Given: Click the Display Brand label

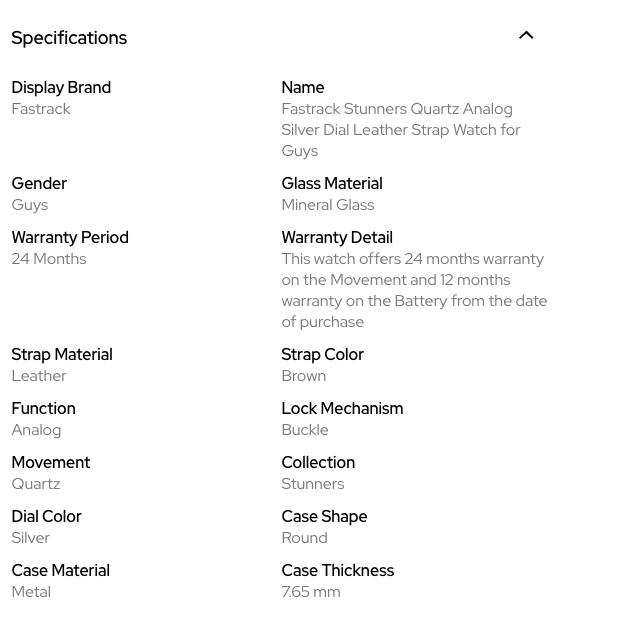Looking at the screenshot, I should click(61, 88).
